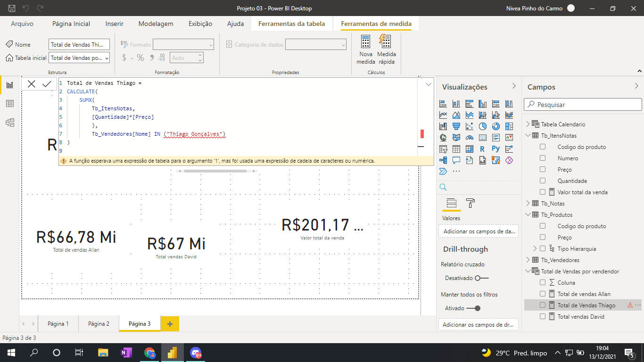The width and height of the screenshot is (644, 362).
Task: Commit the formula with the checkmark icon
Action: 47,84
